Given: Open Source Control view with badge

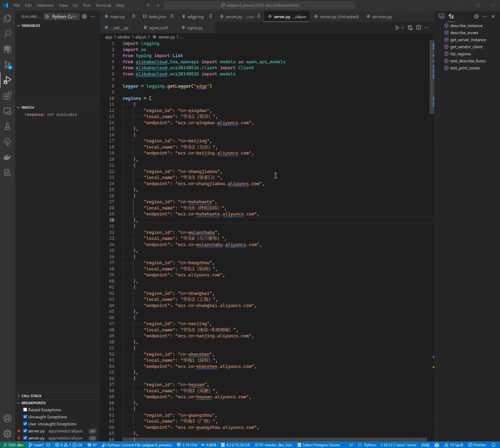Looking at the screenshot, I should [x=7, y=65].
